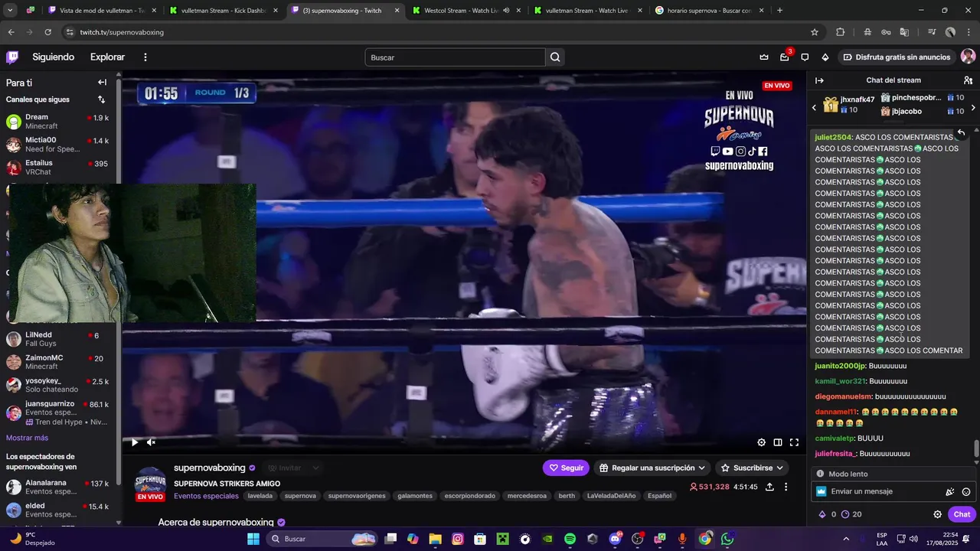This screenshot has height=551, width=980.
Task: Switch to horario supernova search tab
Action: point(709,11)
